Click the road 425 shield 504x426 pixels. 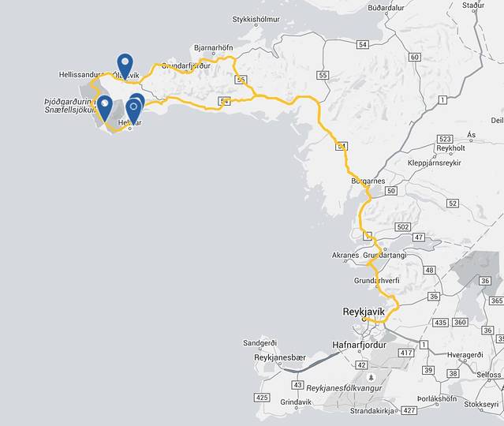point(262,398)
